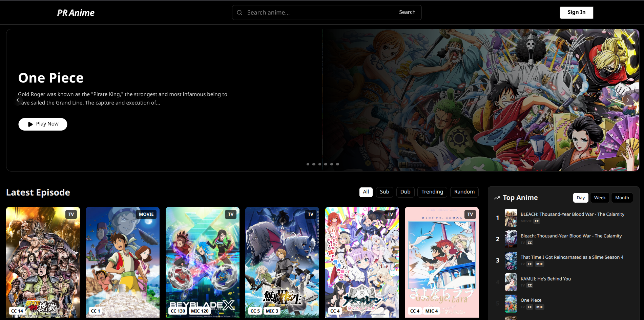
Task: Select the fourth carousel dot
Action: pos(326,164)
